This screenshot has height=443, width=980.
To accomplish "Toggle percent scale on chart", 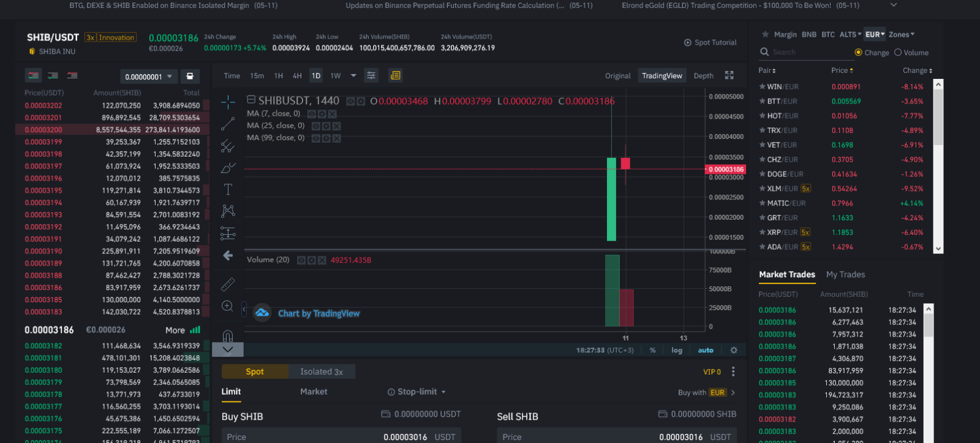I will (x=653, y=350).
